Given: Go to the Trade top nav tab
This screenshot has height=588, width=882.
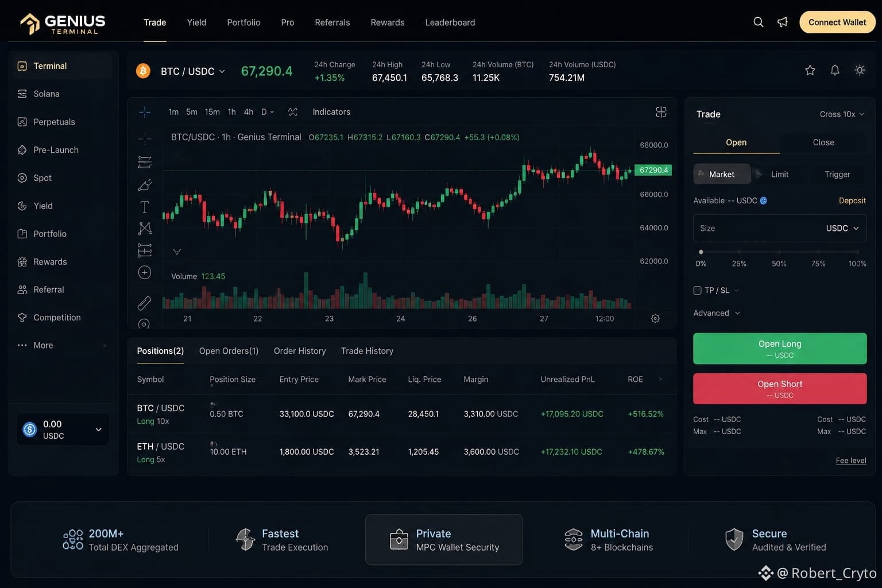Looking at the screenshot, I should [155, 22].
